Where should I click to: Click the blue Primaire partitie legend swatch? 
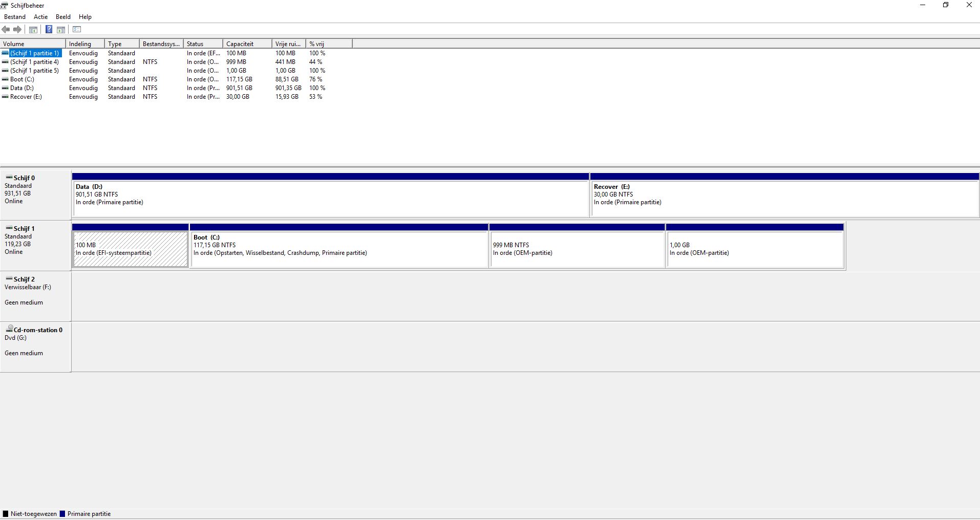point(62,514)
